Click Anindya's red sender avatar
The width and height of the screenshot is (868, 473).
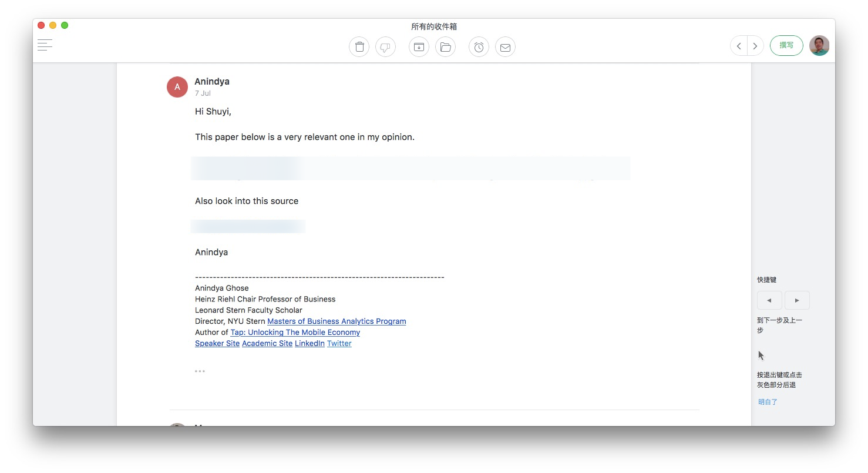pyautogui.click(x=177, y=87)
